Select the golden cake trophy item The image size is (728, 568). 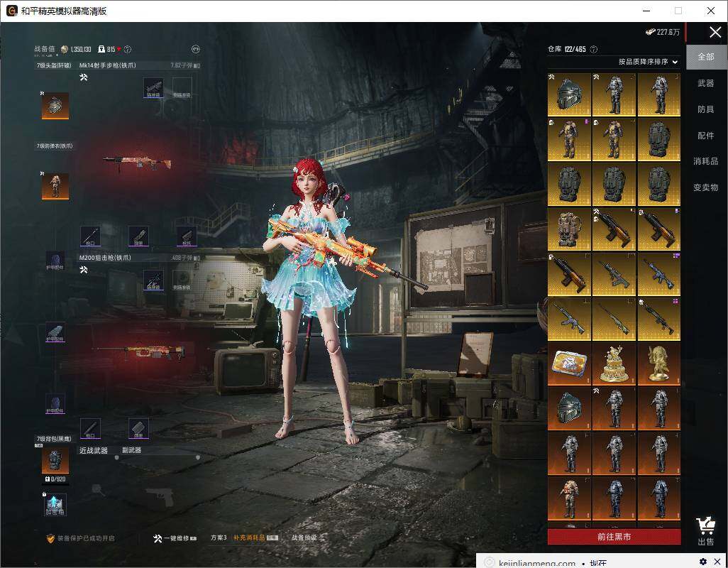click(x=614, y=364)
